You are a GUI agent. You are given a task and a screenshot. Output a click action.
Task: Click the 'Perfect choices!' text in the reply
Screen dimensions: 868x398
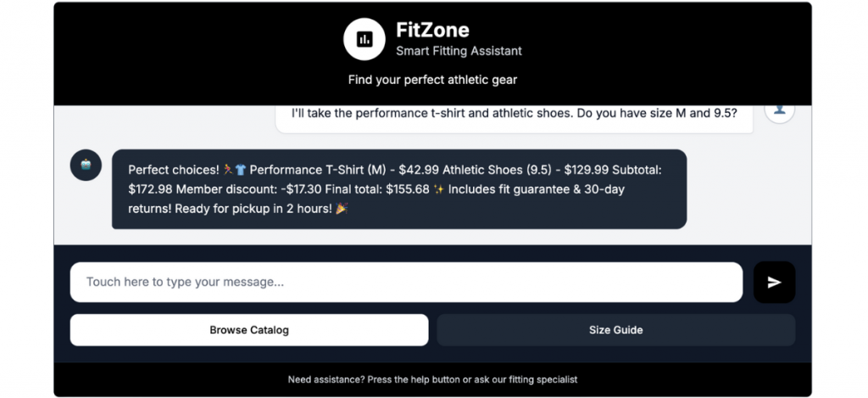tap(173, 170)
